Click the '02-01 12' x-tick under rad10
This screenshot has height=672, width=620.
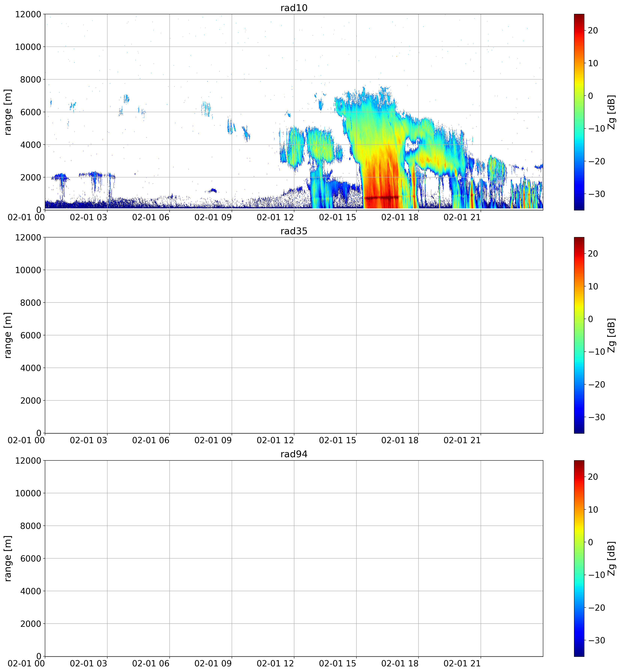tap(275, 217)
